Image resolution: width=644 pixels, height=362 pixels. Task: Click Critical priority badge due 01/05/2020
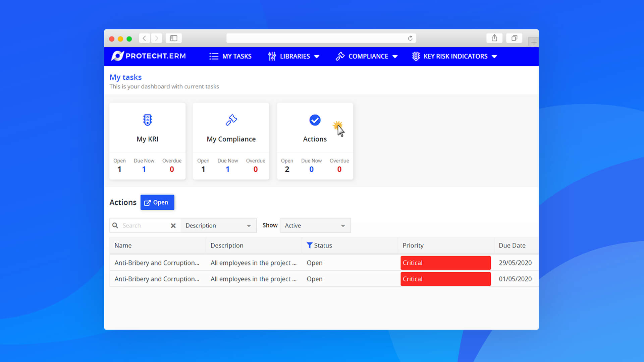point(445,279)
